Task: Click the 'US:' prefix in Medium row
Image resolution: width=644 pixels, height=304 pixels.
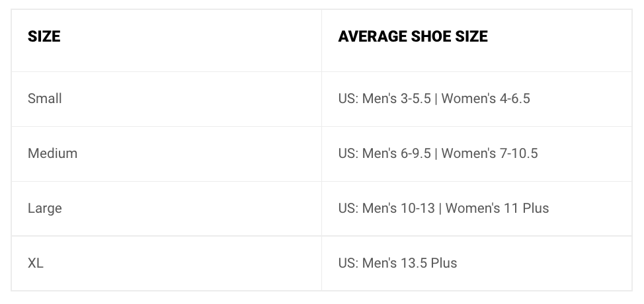Action: point(348,153)
